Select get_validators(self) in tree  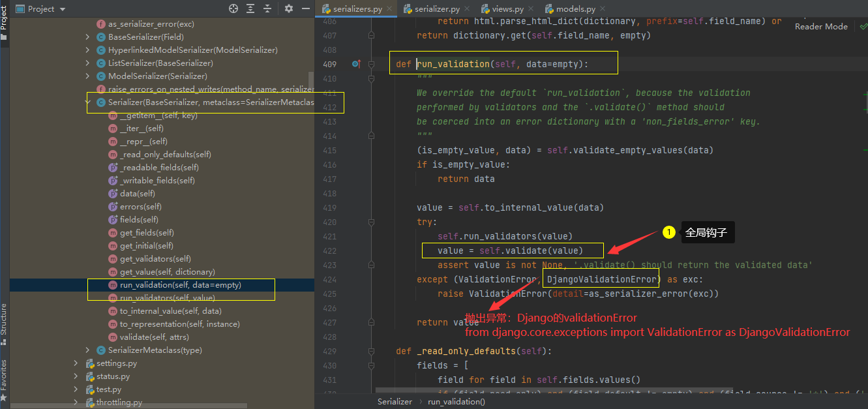pyautogui.click(x=155, y=259)
